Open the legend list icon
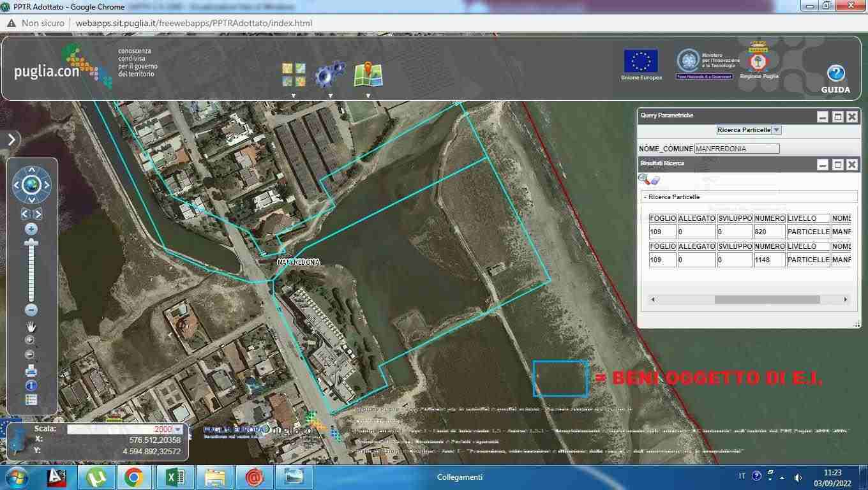 [31, 400]
